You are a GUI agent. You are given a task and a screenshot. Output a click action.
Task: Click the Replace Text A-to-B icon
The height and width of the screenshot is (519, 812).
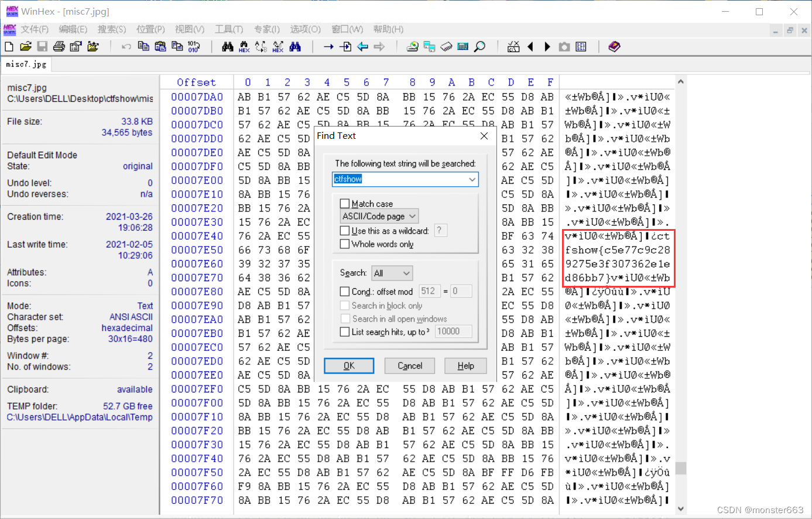tap(261, 46)
